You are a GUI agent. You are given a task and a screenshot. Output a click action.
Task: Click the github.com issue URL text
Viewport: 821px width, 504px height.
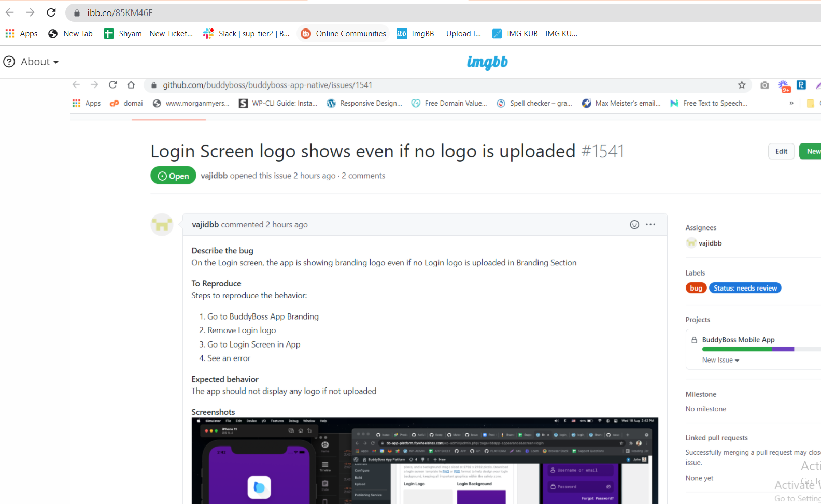tap(267, 85)
